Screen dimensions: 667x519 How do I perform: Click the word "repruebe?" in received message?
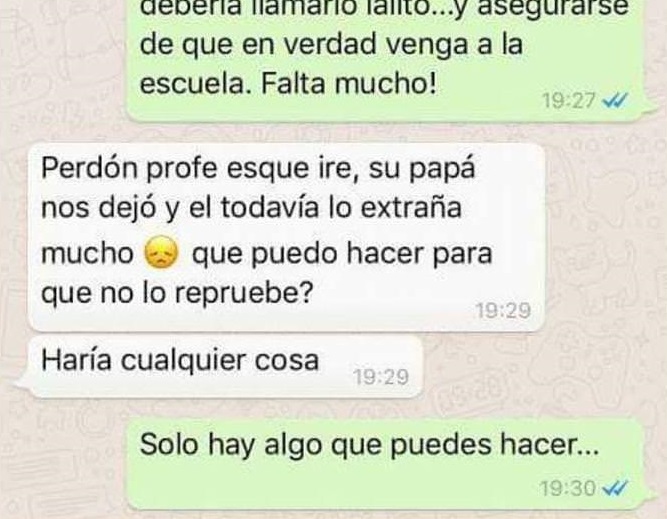click(x=245, y=294)
